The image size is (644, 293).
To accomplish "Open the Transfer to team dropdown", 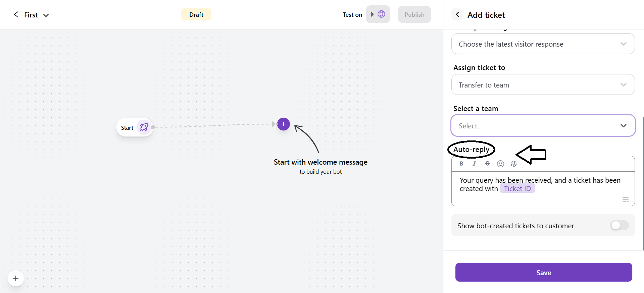I will tap(543, 85).
